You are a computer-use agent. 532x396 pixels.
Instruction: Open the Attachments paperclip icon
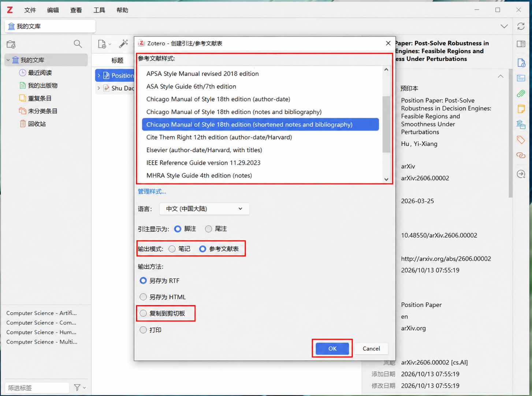coord(521,93)
